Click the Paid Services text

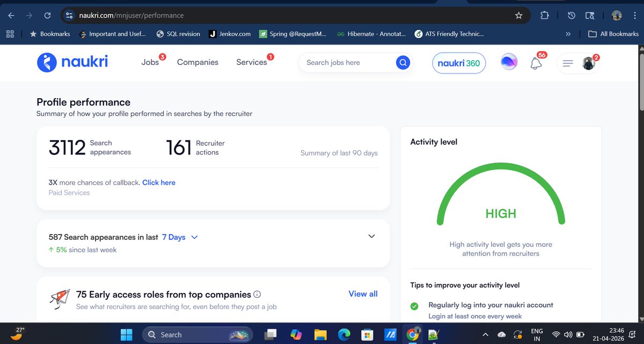69,193
